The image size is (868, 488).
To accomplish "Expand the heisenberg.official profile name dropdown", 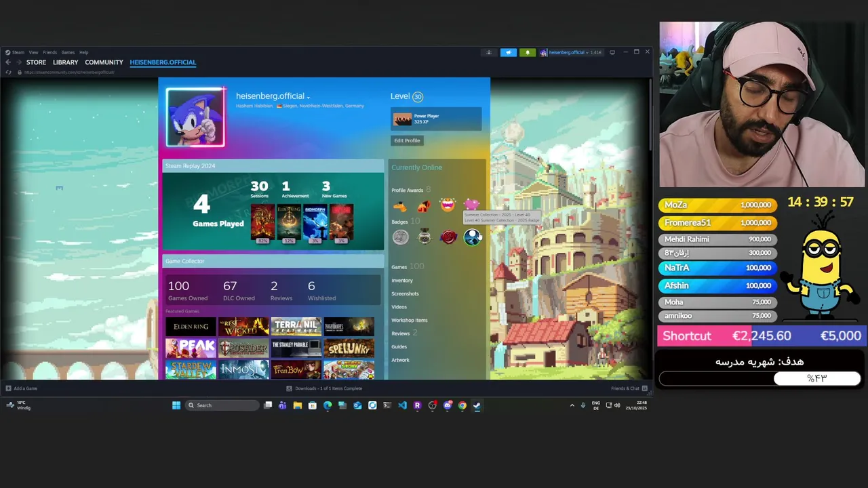I will (x=308, y=97).
